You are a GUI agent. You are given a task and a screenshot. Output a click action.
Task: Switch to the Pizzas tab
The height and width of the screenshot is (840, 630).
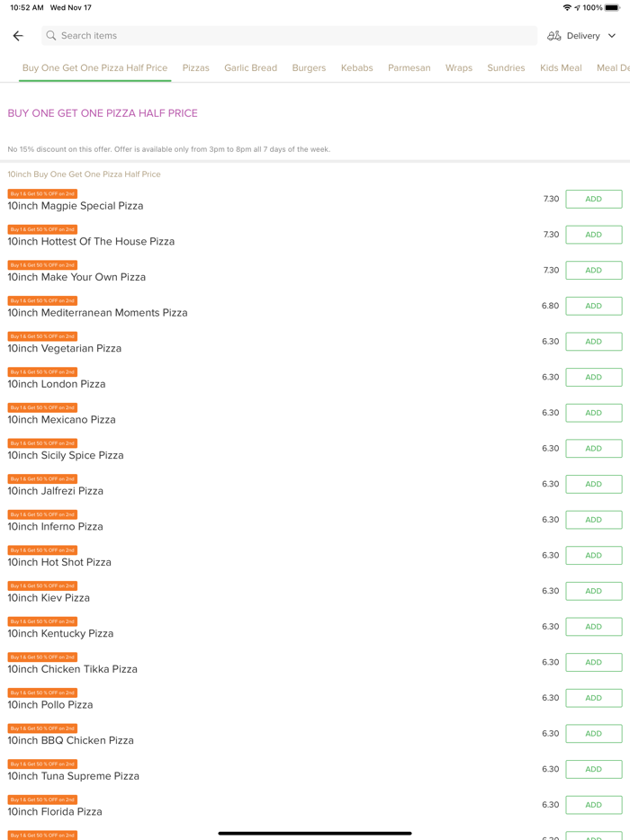pos(195,68)
